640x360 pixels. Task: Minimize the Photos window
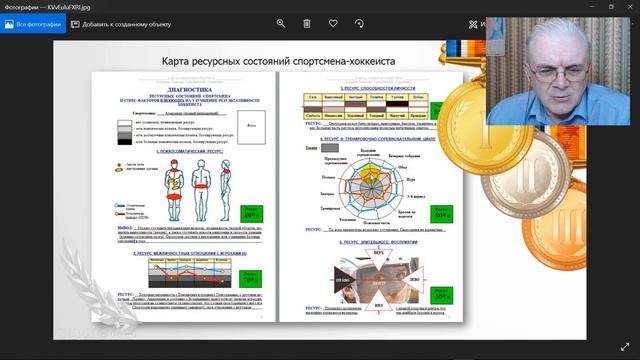coord(593,7)
